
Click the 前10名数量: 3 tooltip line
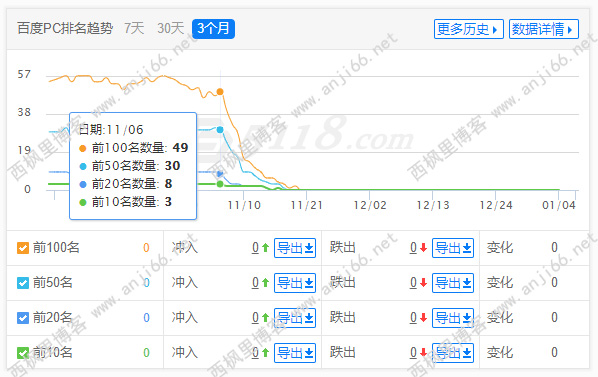pos(125,202)
